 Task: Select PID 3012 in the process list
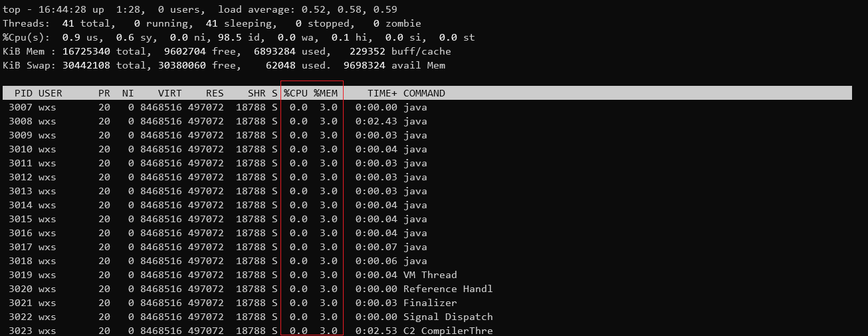tap(21, 177)
